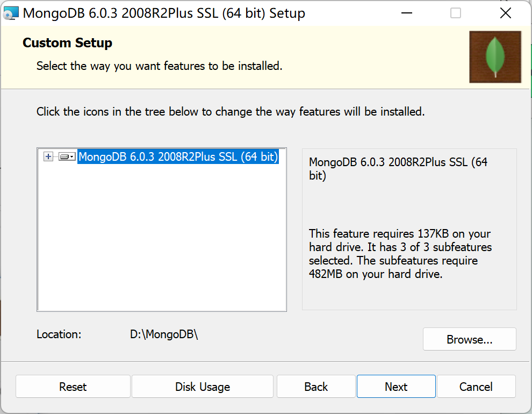This screenshot has height=414, width=532.
Task: Cancel the MongoDB setup
Action: [476, 387]
